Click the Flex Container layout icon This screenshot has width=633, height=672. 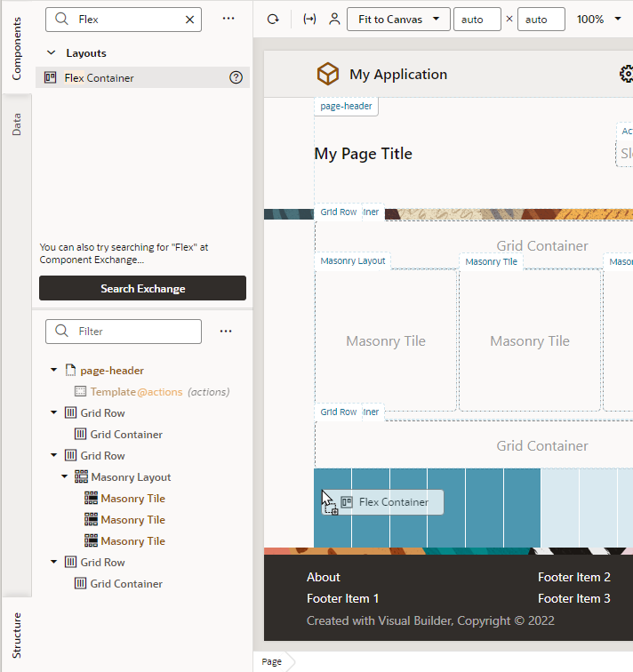click(x=50, y=77)
